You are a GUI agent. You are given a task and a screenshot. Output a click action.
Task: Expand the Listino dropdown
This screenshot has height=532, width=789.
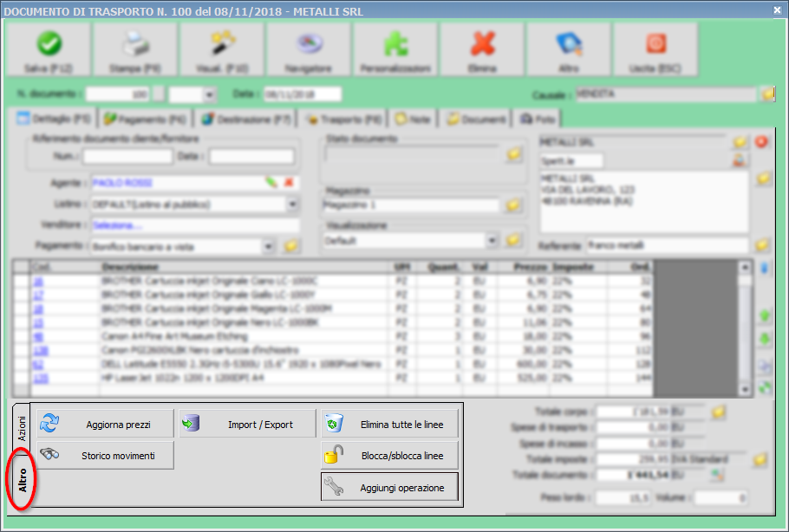coord(292,204)
